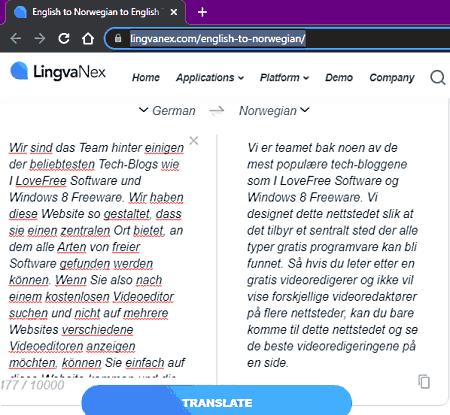This screenshot has width=450, height=415.
Task: Copy the Norwegian translation
Action: tap(424, 381)
